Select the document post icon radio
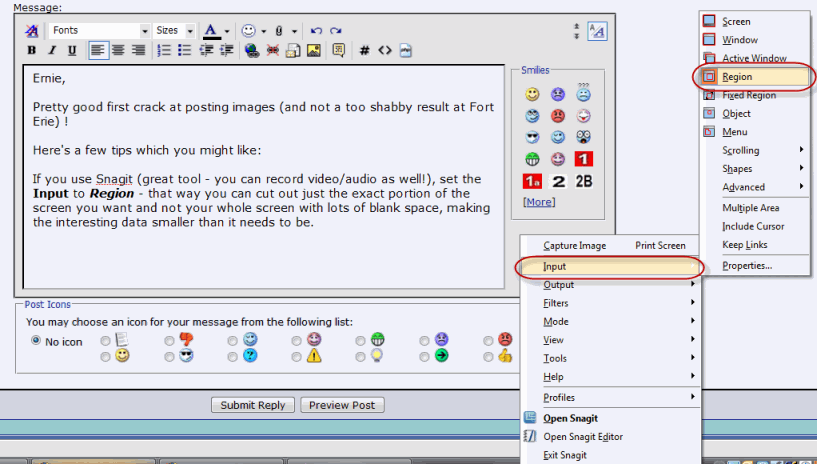The image size is (817, 464). pos(105,341)
